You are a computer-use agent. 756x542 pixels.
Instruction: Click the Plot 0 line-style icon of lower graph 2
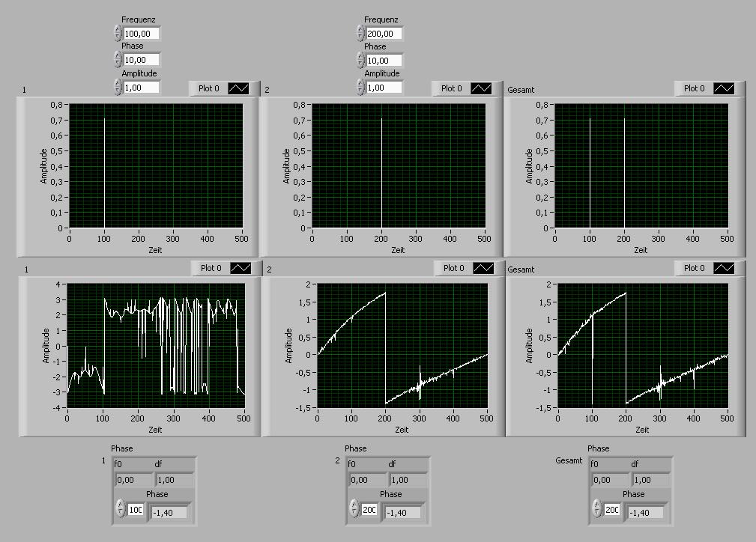483,268
